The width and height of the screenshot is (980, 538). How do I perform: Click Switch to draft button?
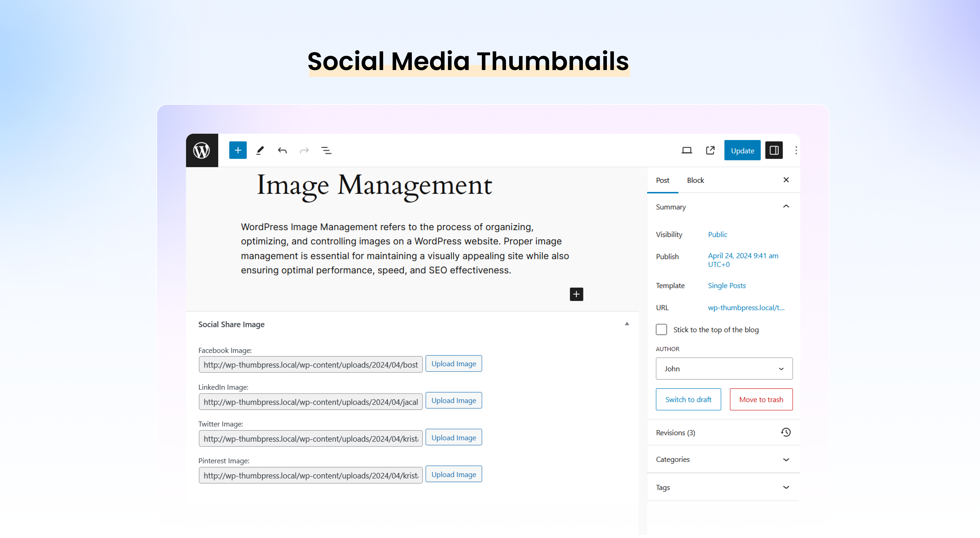[x=688, y=399]
